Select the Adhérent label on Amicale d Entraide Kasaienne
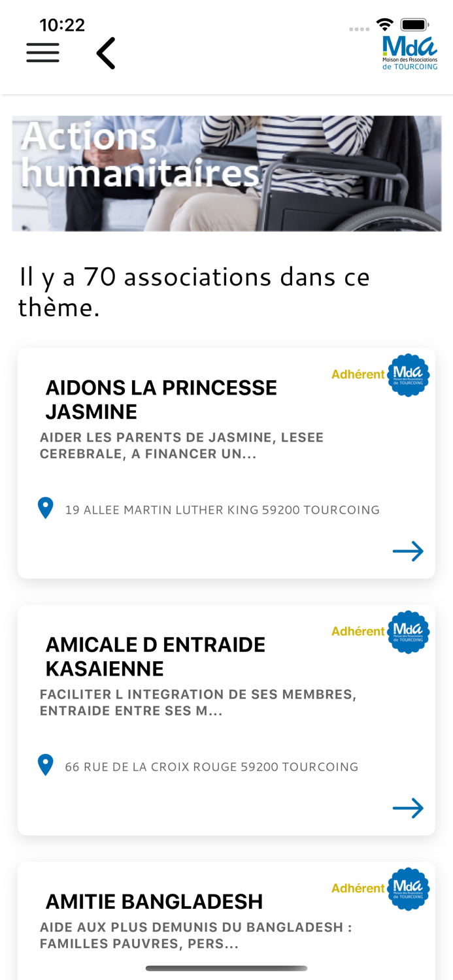 pos(357,630)
